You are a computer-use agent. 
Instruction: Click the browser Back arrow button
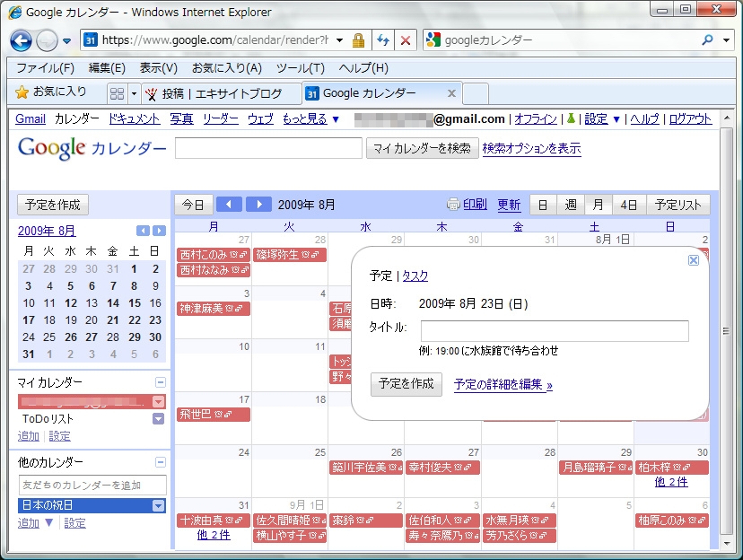click(21, 40)
